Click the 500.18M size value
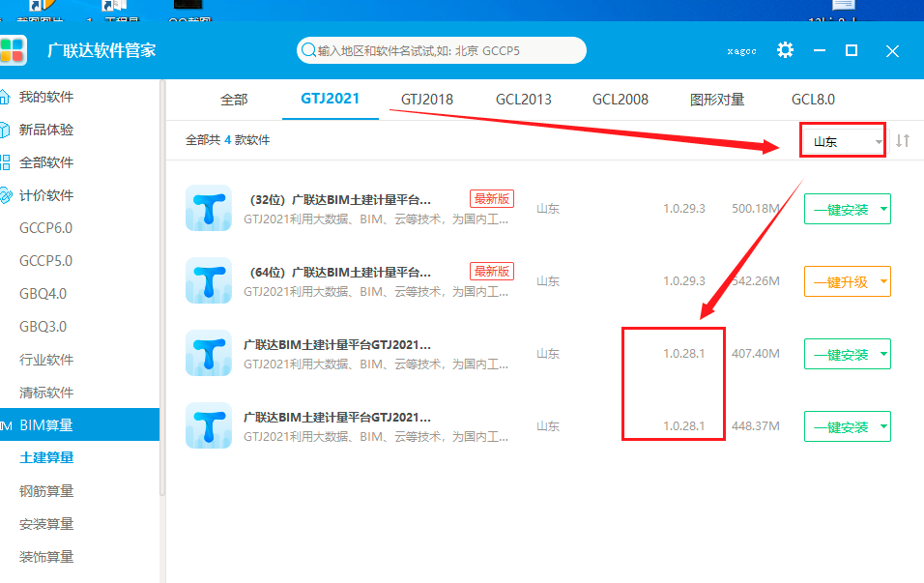Screen dimensions: 924x583 tap(756, 209)
